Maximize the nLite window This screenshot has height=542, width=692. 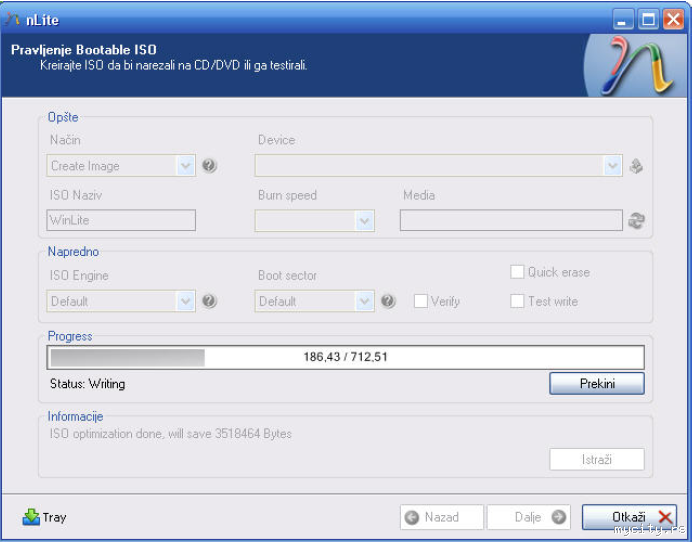coord(648,19)
